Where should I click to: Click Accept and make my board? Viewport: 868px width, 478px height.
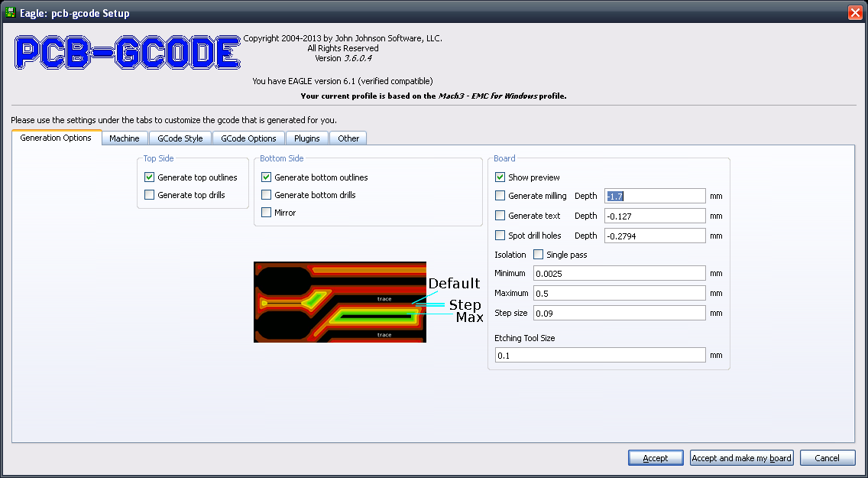(x=741, y=458)
